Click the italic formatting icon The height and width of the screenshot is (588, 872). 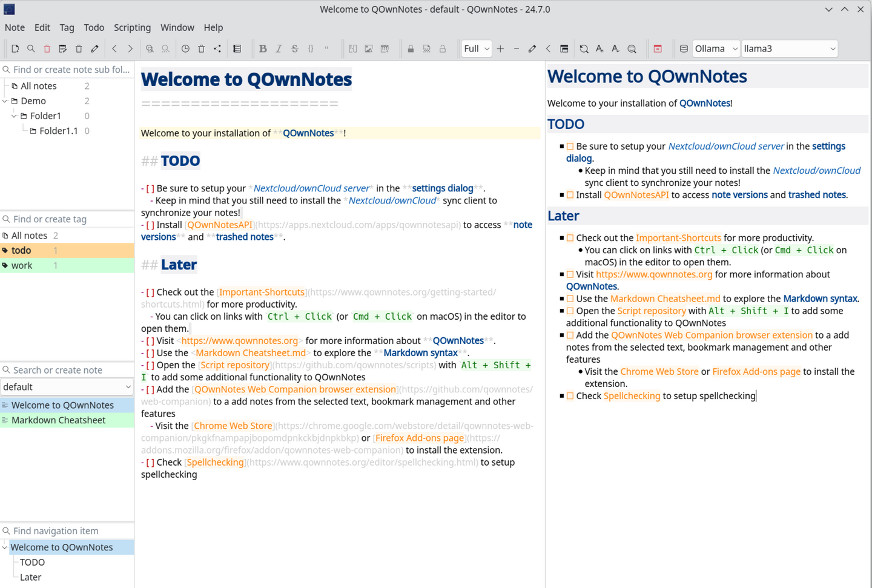279,48
